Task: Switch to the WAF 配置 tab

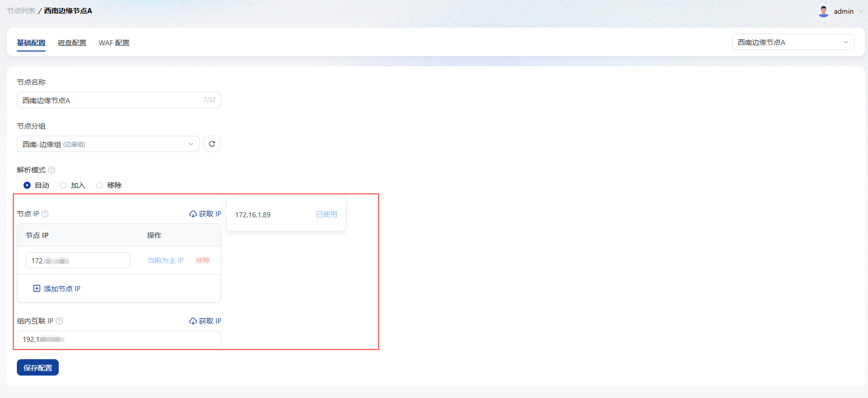Action: [114, 43]
